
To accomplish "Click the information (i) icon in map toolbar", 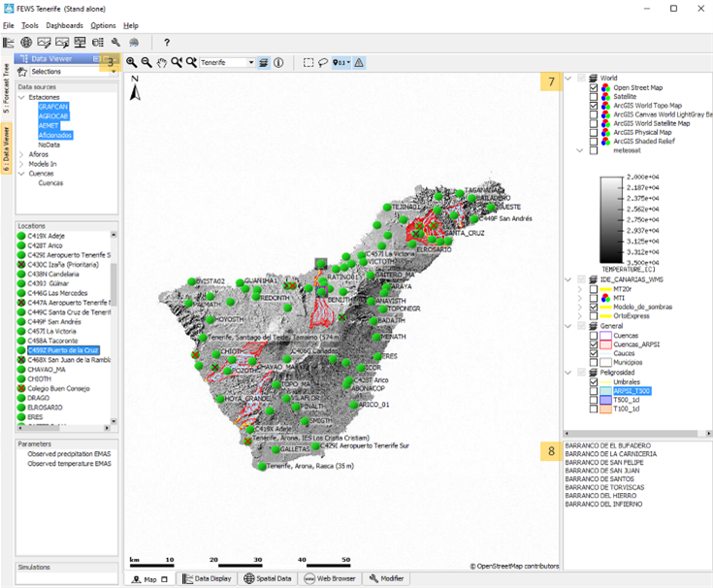I will click(278, 62).
